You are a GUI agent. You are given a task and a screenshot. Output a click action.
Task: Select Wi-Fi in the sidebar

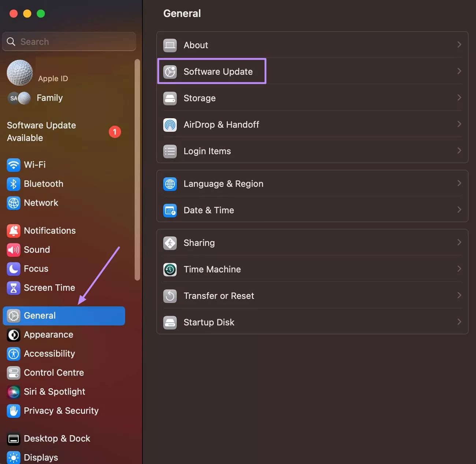pos(64,165)
